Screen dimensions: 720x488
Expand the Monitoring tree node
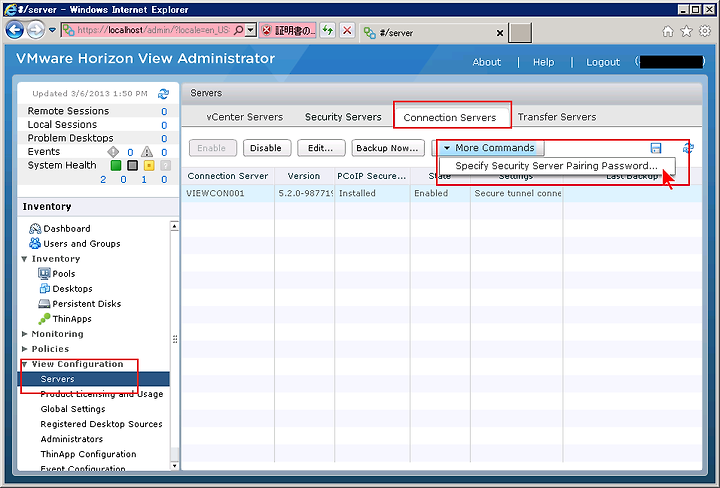pyautogui.click(x=24, y=334)
